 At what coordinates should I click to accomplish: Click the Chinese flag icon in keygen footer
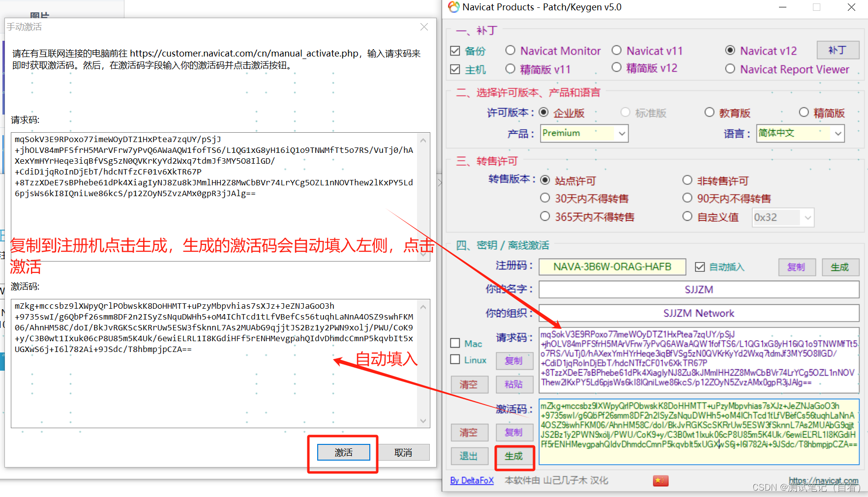click(660, 480)
